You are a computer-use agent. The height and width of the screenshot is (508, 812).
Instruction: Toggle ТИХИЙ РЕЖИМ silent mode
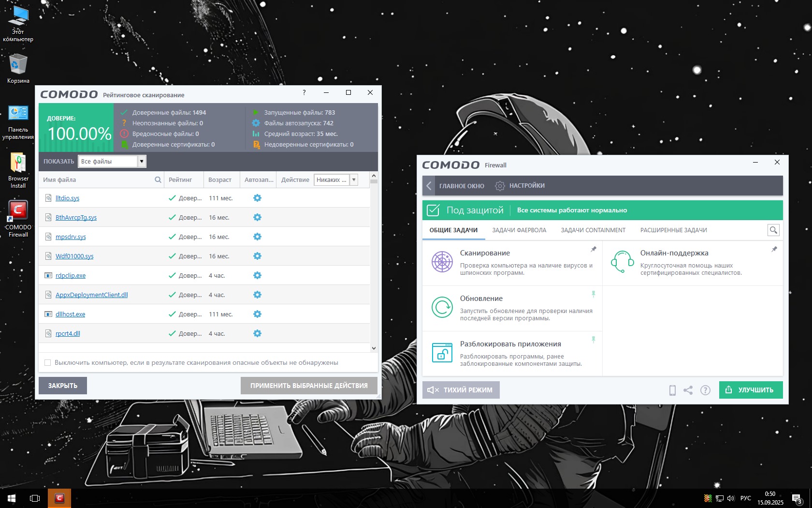pos(461,390)
